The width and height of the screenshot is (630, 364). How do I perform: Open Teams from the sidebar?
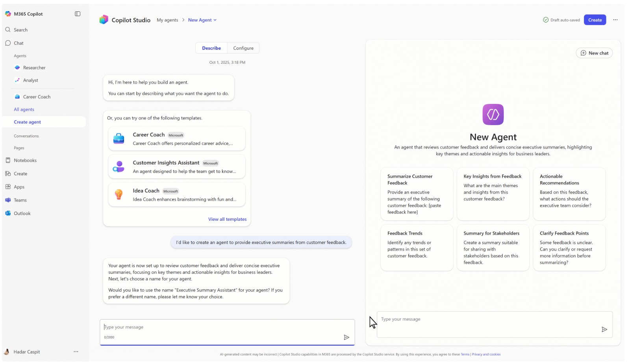pyautogui.click(x=20, y=200)
